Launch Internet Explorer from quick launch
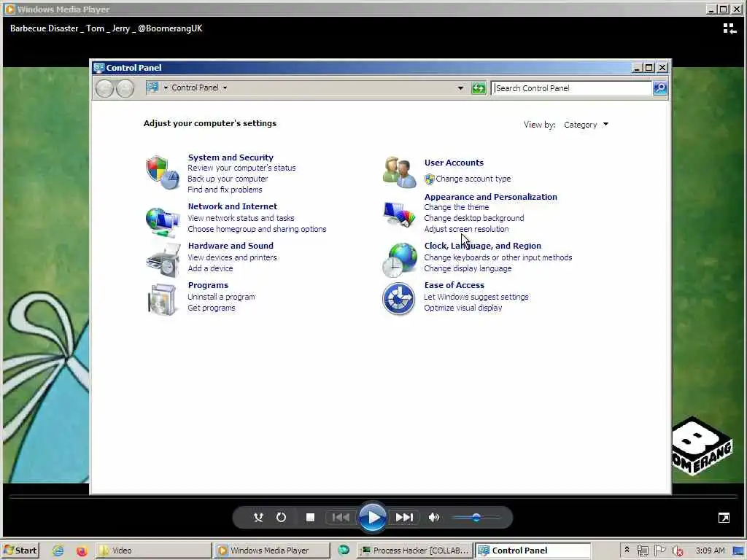Image resolution: width=747 pixels, height=560 pixels. click(x=58, y=551)
